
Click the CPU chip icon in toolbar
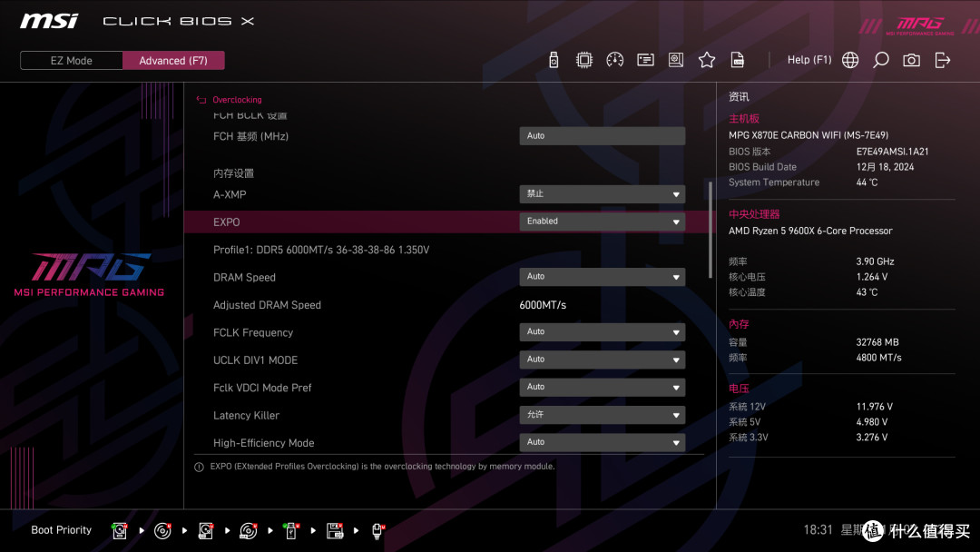coord(583,60)
